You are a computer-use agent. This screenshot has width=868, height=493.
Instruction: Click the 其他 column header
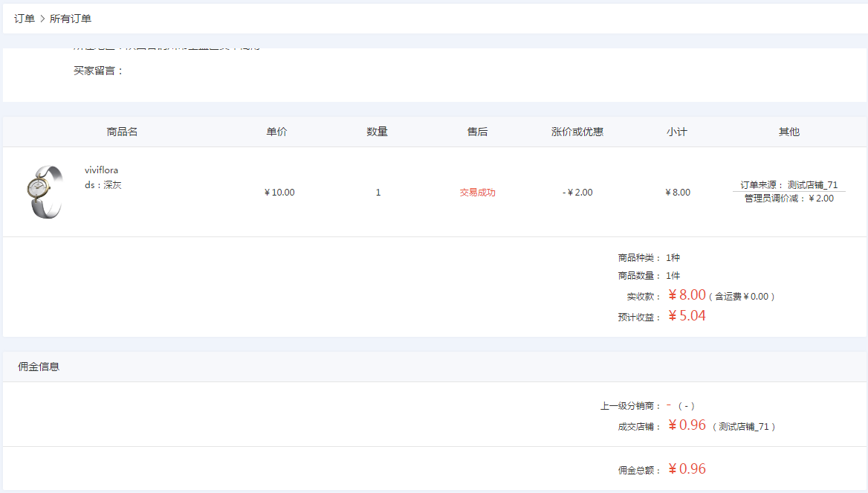click(x=788, y=132)
